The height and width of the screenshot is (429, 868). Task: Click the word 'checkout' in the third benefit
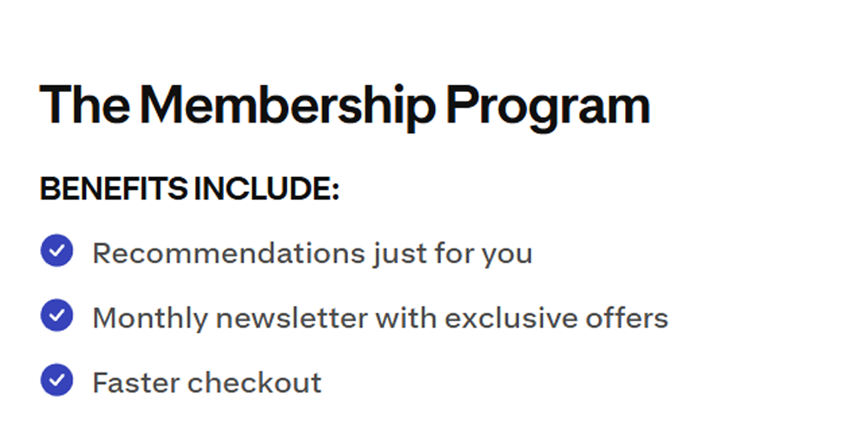click(254, 382)
